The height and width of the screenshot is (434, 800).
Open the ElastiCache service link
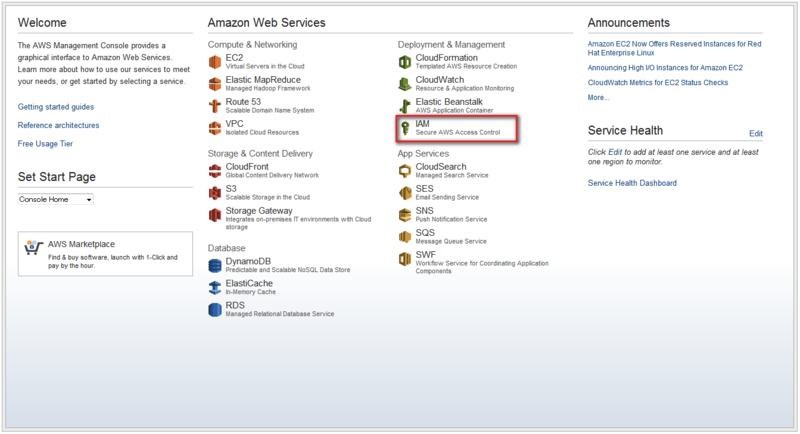(x=249, y=283)
